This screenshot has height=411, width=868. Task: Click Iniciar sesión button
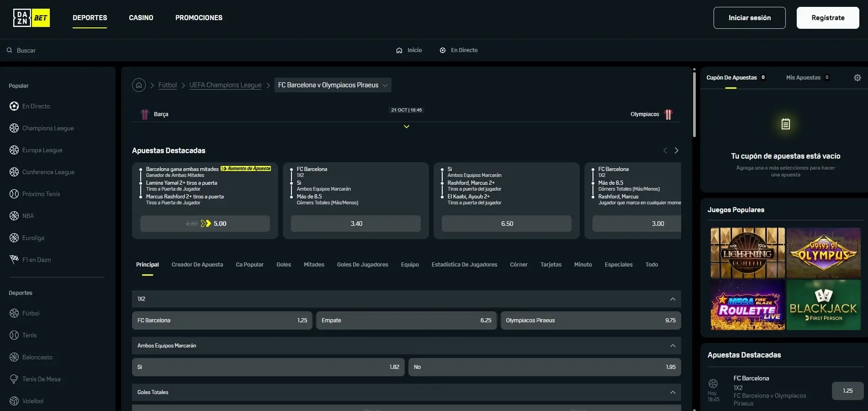click(750, 18)
